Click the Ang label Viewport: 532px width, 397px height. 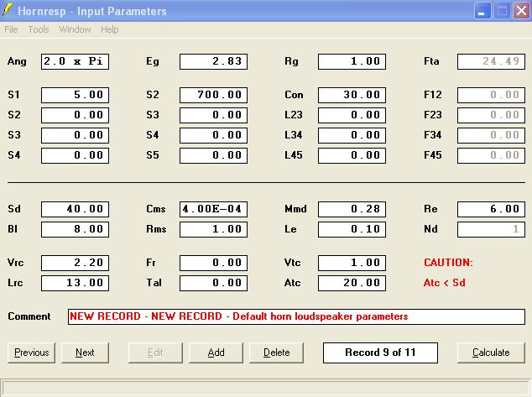(x=17, y=61)
